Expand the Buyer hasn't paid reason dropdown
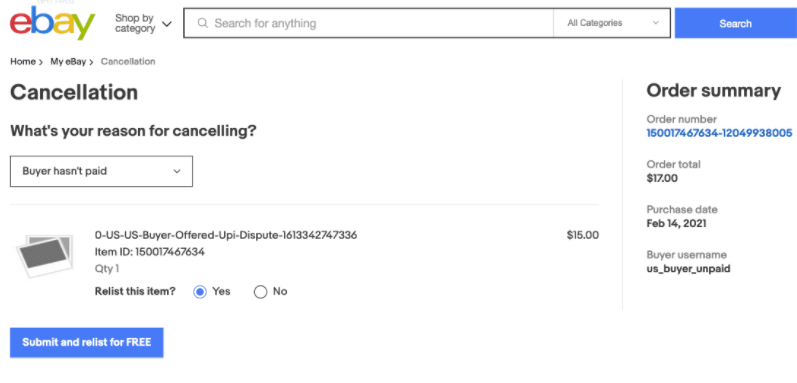 point(101,171)
